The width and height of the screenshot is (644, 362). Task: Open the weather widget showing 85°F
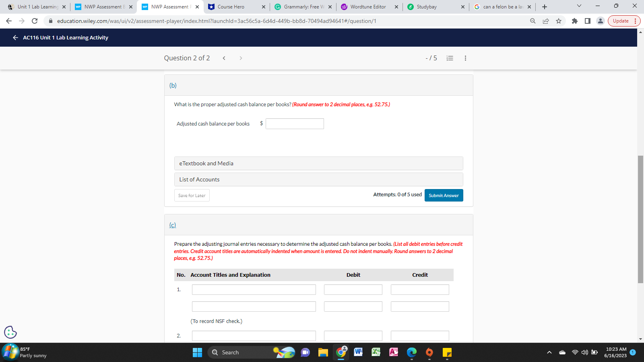point(25,352)
